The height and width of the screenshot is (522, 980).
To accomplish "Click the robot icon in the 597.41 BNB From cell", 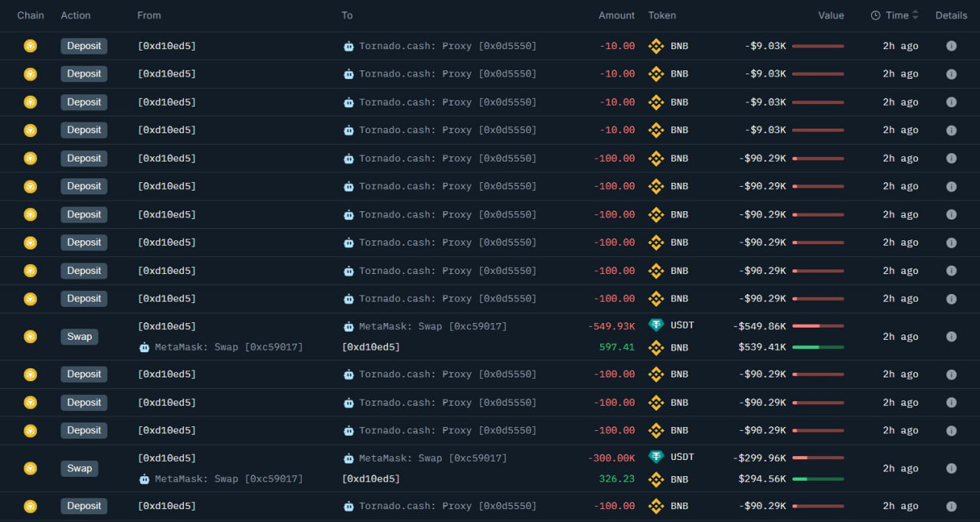I will 144,347.
